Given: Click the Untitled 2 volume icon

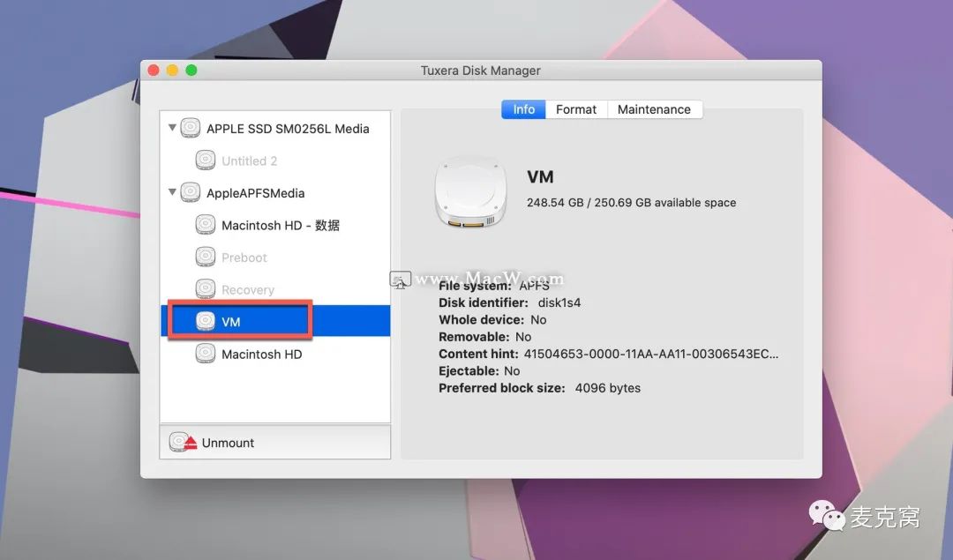Looking at the screenshot, I should 206,161.
